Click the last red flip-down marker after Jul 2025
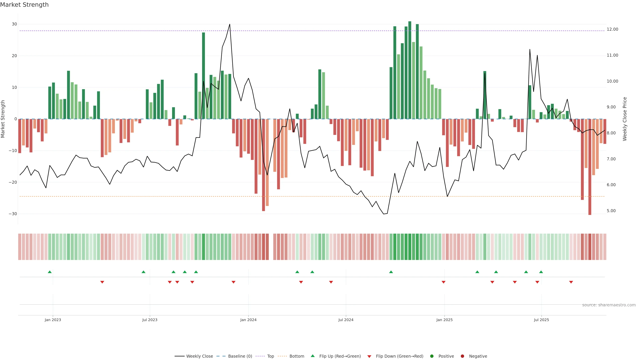This screenshot has width=644, height=362. (x=571, y=282)
